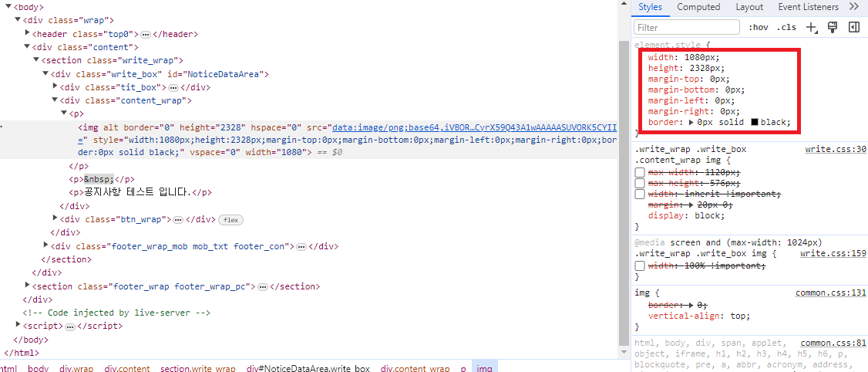
Task: Collapse the section class write_wrap node
Action: pyautogui.click(x=36, y=60)
